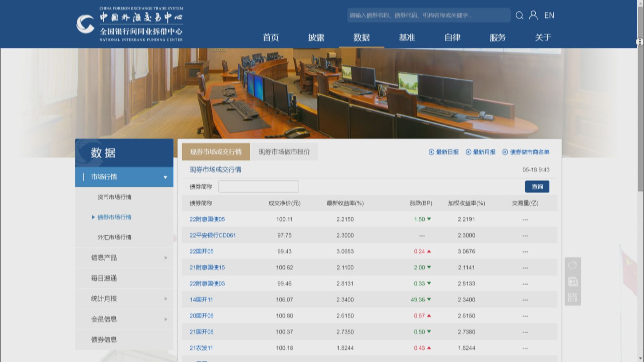Image resolution: width=644 pixels, height=362 pixels.
Task: Open the search with the magnifier icon
Action: point(520,15)
